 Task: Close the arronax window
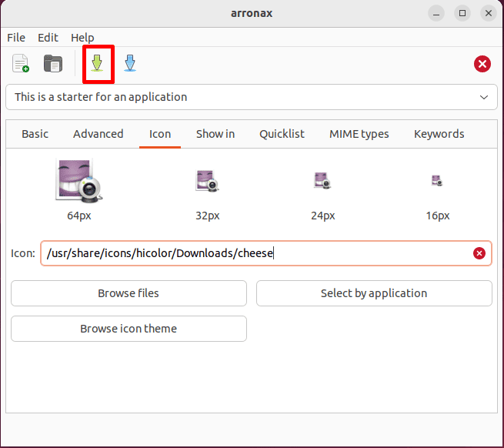[489, 13]
